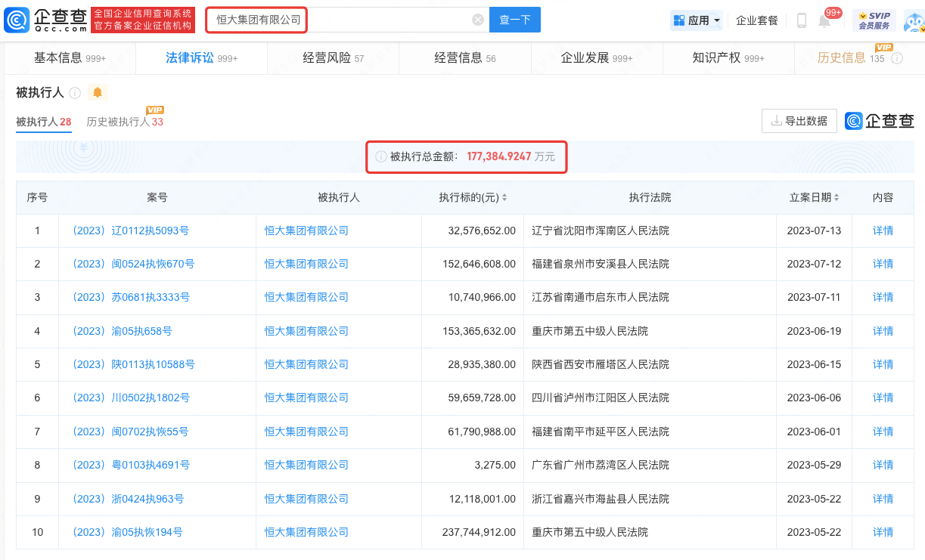Open 详情 for 渝05执恢194号 row

(x=883, y=532)
